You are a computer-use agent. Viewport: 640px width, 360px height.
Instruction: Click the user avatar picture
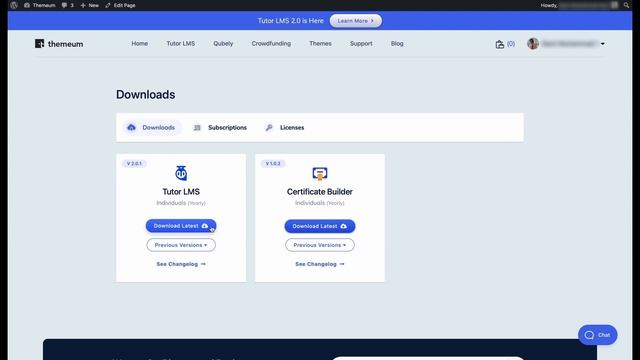click(533, 43)
